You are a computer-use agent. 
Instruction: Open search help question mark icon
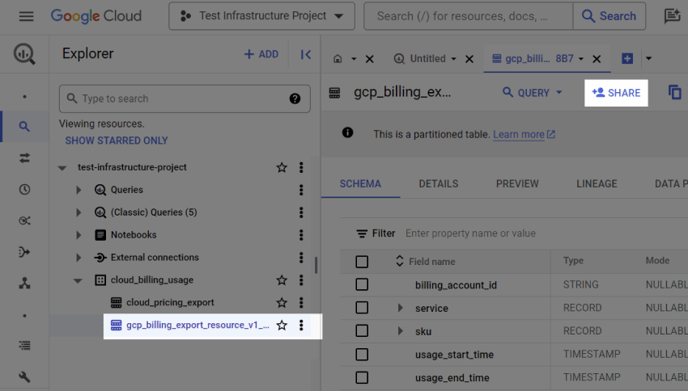[x=295, y=99]
